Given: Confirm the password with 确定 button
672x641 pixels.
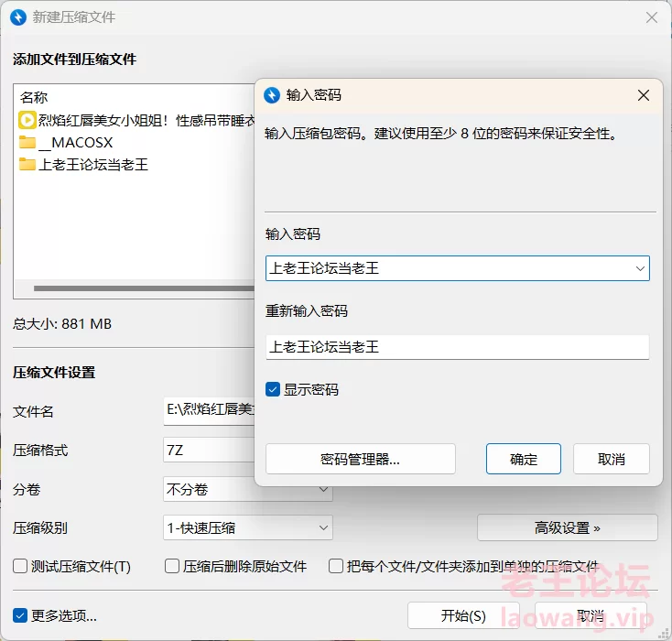Looking at the screenshot, I should [x=524, y=459].
